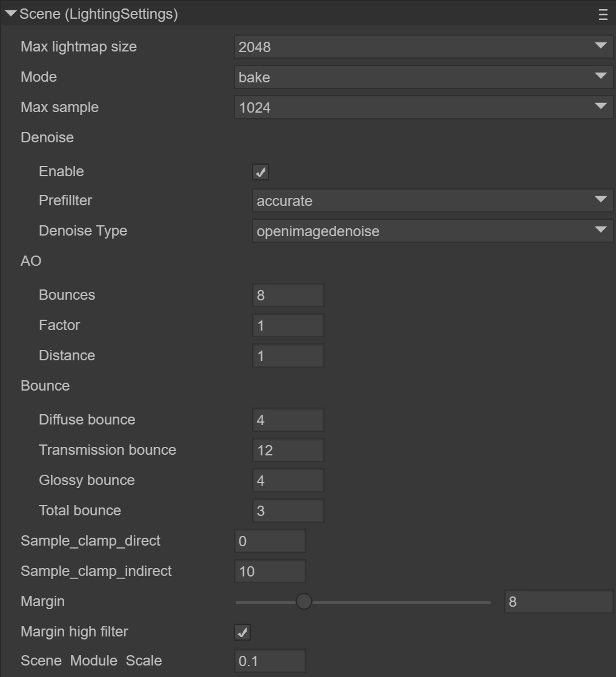Click the Transmission bounce value field
Viewport: 616px width, 677px height.
(288, 450)
